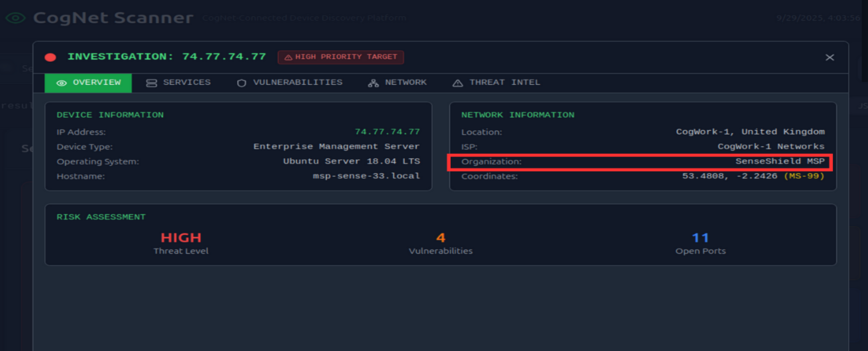Click the blue 11 Open Ports count
Viewport: 868px width, 351px height.
pos(700,238)
